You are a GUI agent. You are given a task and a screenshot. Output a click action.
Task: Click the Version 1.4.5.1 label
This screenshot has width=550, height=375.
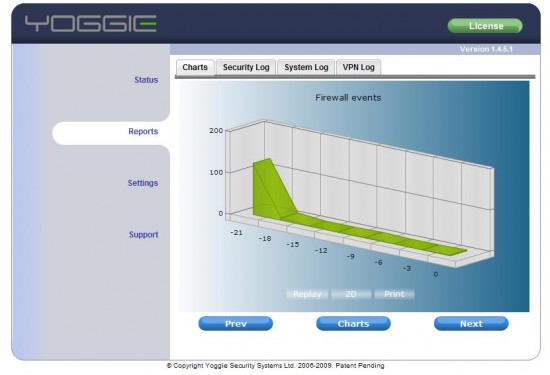click(486, 49)
